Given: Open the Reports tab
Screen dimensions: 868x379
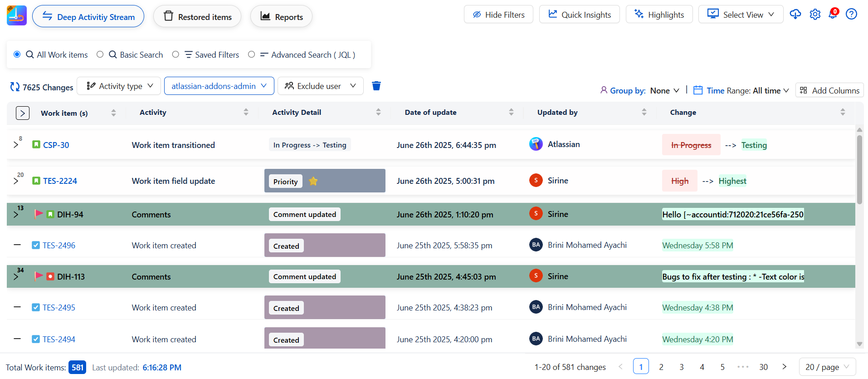Looking at the screenshot, I should 281,17.
